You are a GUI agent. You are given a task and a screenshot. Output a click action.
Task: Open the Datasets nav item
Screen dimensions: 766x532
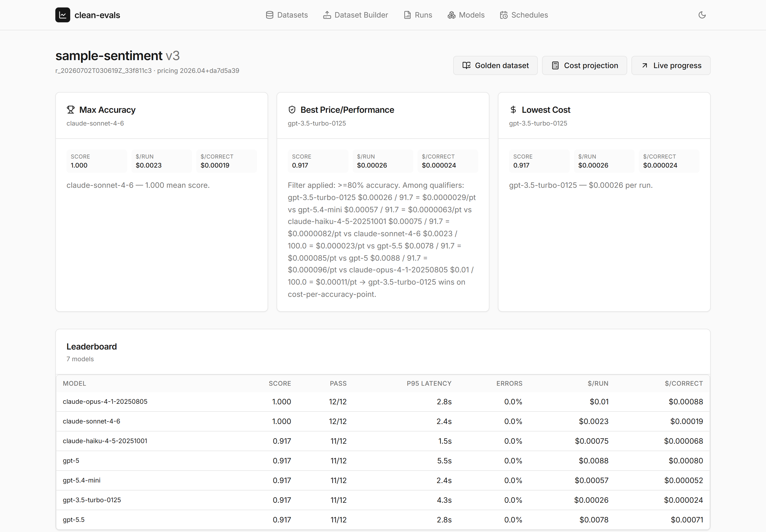287,15
